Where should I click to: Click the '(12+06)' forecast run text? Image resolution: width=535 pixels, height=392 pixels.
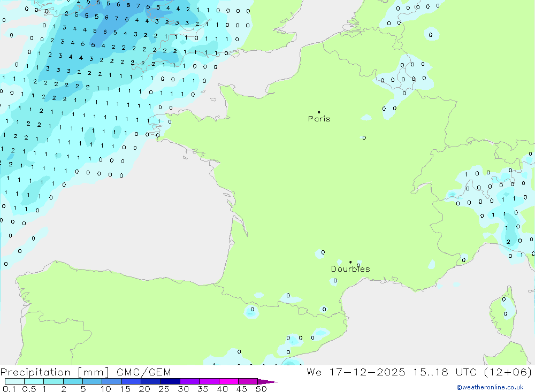pos(508,372)
